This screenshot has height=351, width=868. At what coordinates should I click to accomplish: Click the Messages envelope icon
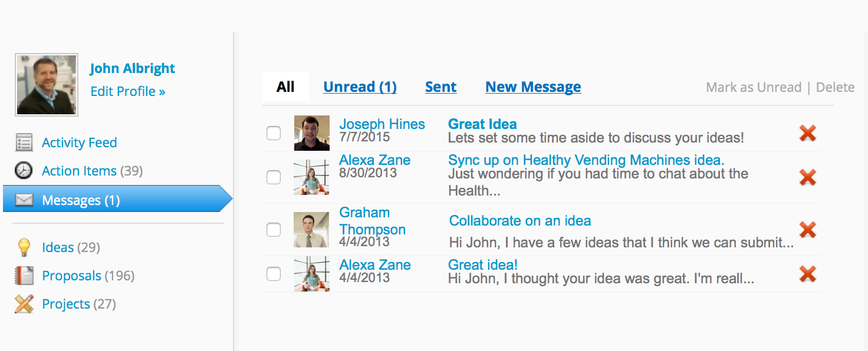coord(24,200)
